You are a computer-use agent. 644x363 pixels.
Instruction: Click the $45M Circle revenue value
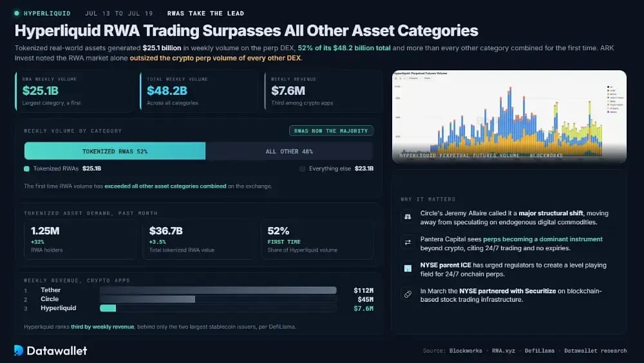(366, 299)
